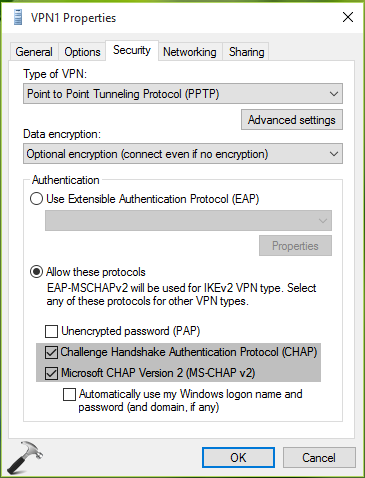Uncheck Challenge Handshake Authentication Protocol (CHAP)
The height and width of the screenshot is (478, 365).
click(x=51, y=352)
